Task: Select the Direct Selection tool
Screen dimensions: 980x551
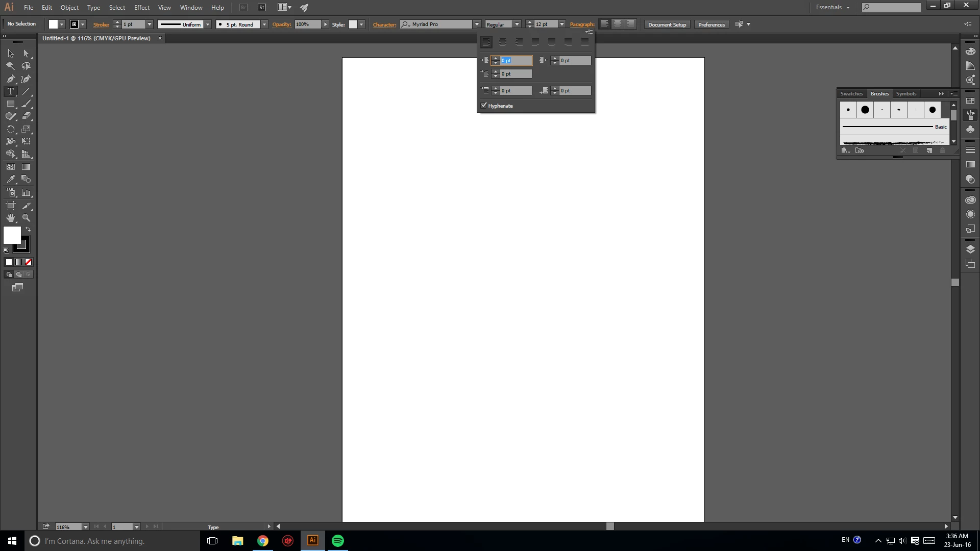Action: [26, 53]
